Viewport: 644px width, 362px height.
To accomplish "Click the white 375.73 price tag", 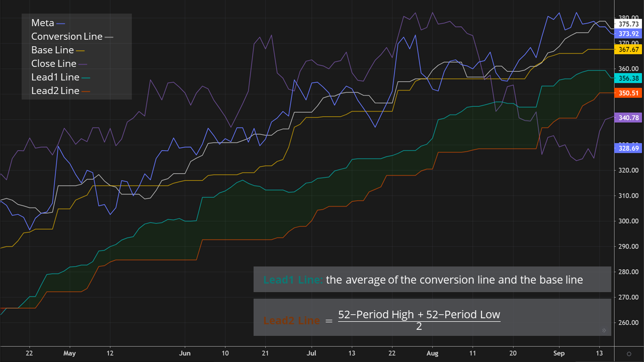I will coord(629,24).
